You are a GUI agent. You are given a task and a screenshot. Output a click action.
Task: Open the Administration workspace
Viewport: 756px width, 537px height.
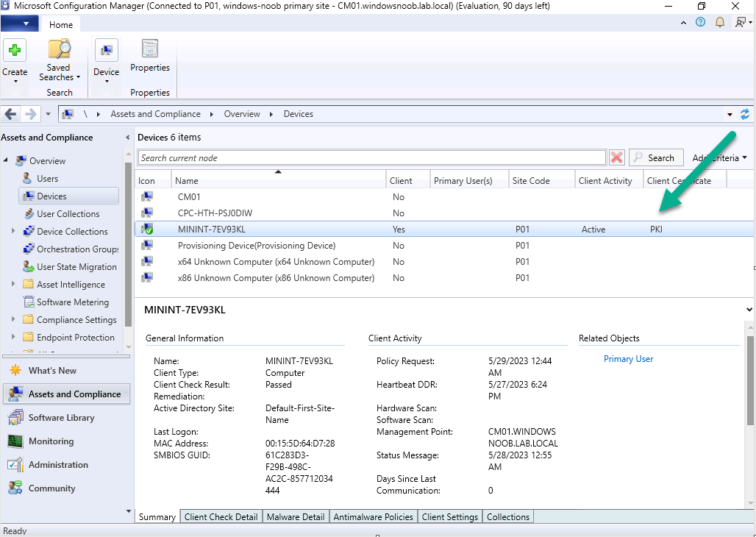[x=58, y=465]
